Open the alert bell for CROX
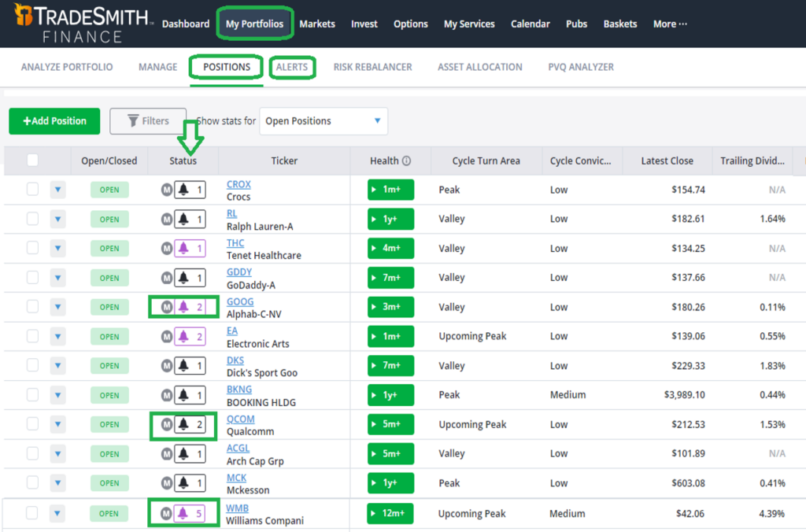 [190, 190]
